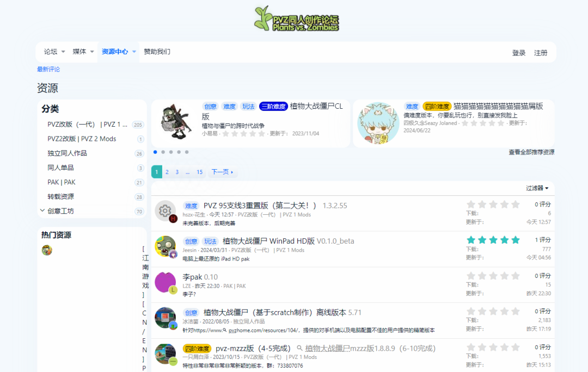Jump to page 15
The width and height of the screenshot is (588, 372).
click(199, 172)
